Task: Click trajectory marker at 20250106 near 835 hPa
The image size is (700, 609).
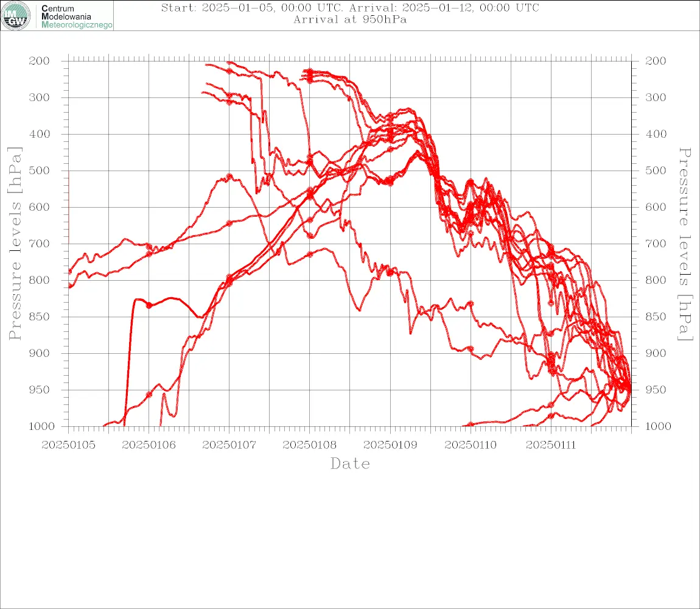Action: point(149,306)
